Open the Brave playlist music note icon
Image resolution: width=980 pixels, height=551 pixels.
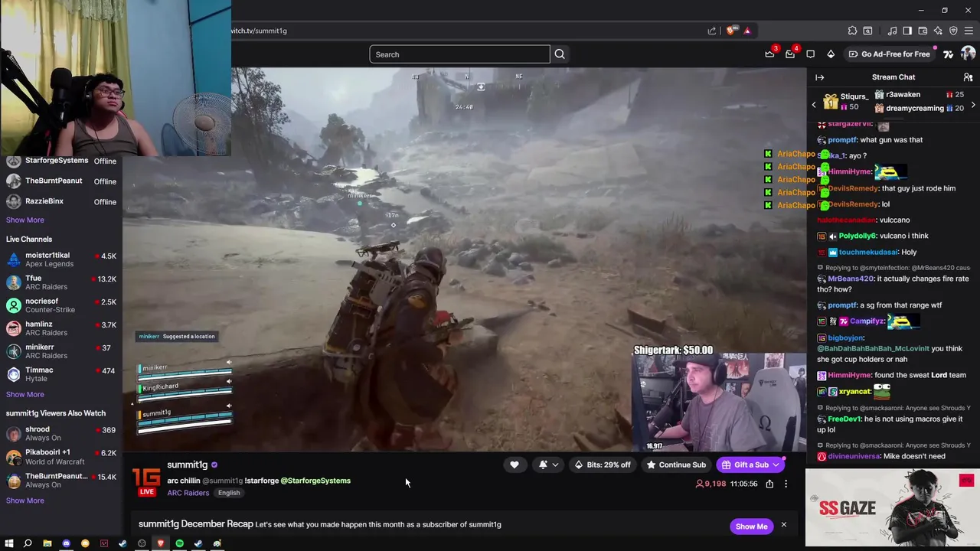click(892, 31)
